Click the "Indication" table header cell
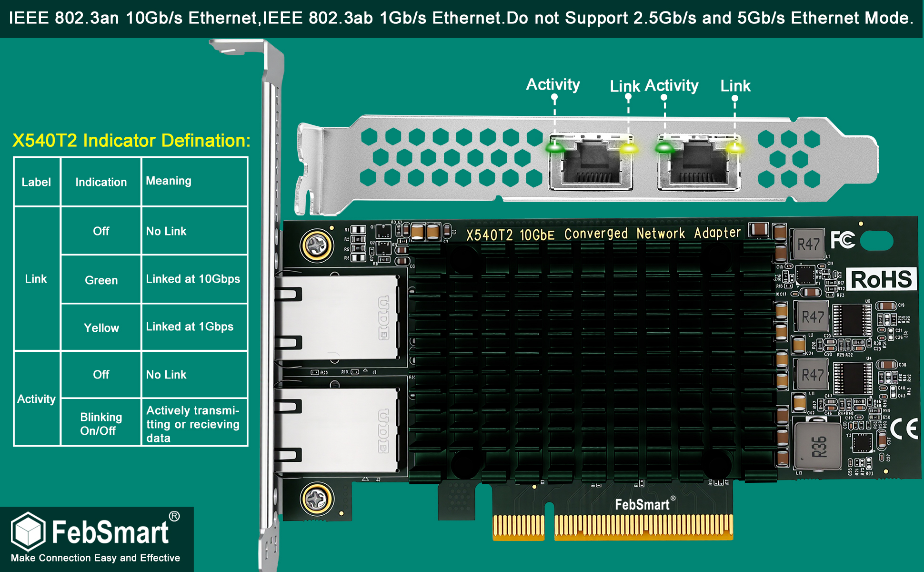This screenshot has height=572, width=924. coord(101,182)
